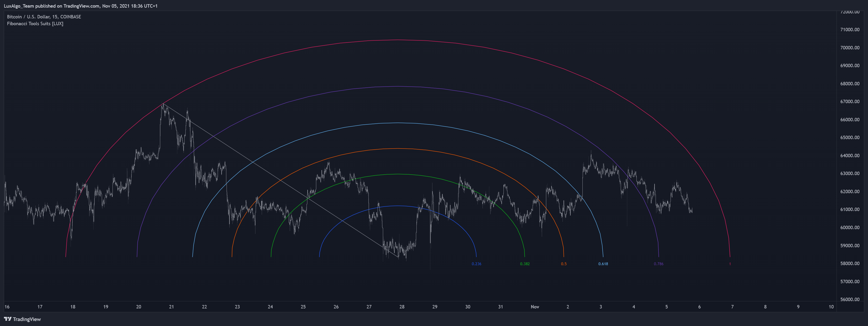Click the orange 0.5 arc label
Image resolution: width=868 pixels, height=326 pixels.
[x=564, y=264]
